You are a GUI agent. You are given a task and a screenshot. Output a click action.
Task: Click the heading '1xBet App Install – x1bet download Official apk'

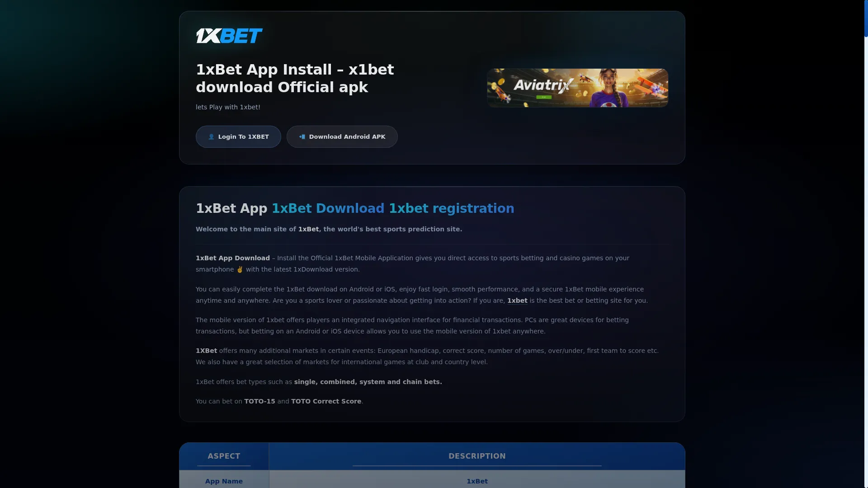coord(295,78)
